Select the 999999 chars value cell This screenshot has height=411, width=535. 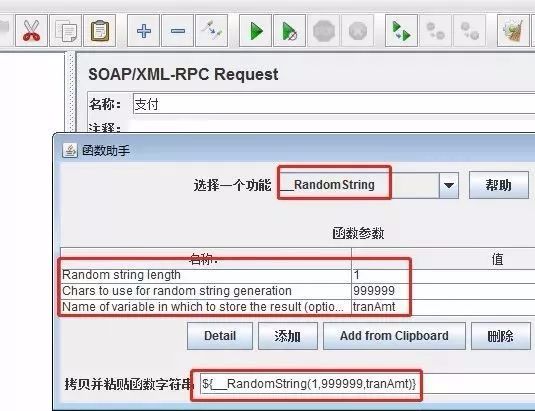coord(443,291)
